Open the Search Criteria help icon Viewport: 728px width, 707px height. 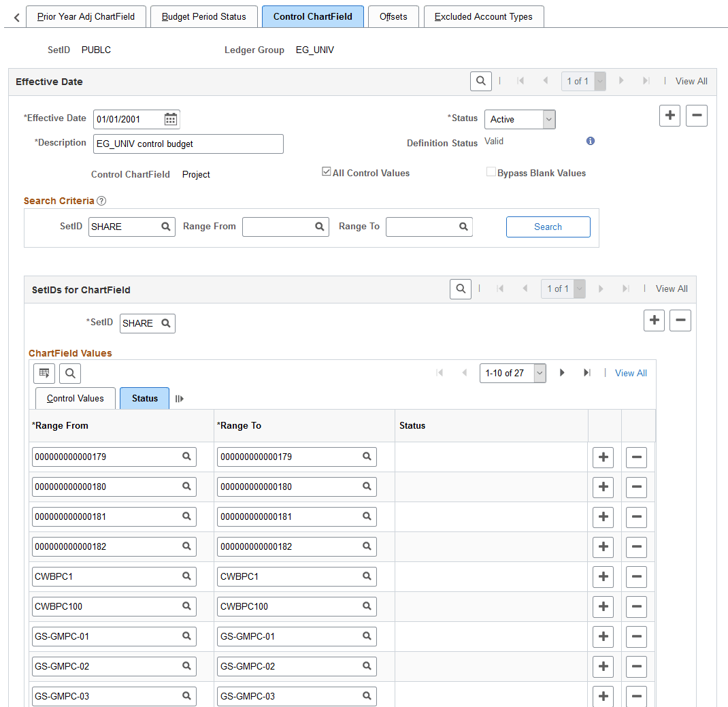click(x=101, y=201)
